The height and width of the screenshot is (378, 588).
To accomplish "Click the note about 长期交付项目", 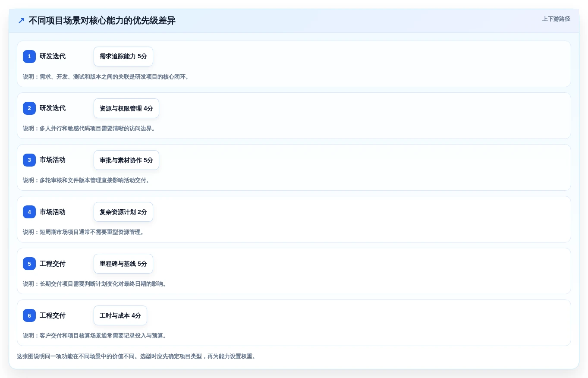I will click(x=96, y=284).
